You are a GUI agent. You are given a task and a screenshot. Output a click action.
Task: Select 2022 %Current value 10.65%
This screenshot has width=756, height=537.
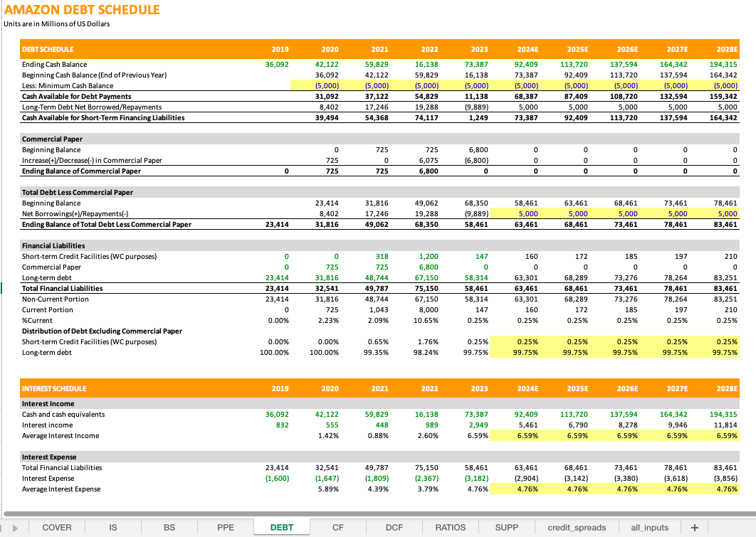coord(426,320)
